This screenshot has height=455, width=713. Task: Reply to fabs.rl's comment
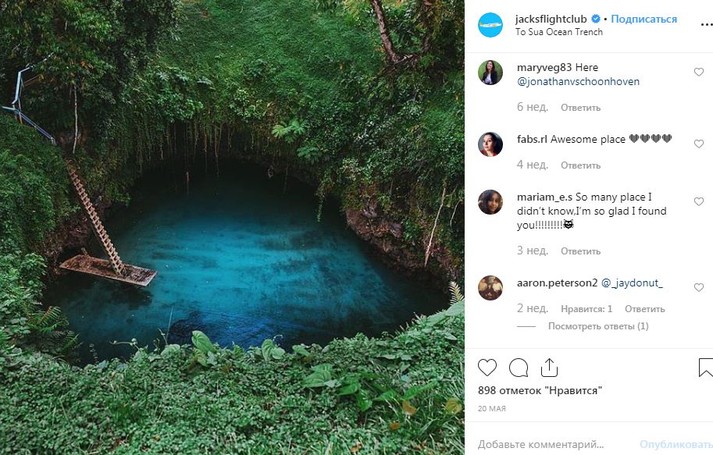tap(580, 165)
